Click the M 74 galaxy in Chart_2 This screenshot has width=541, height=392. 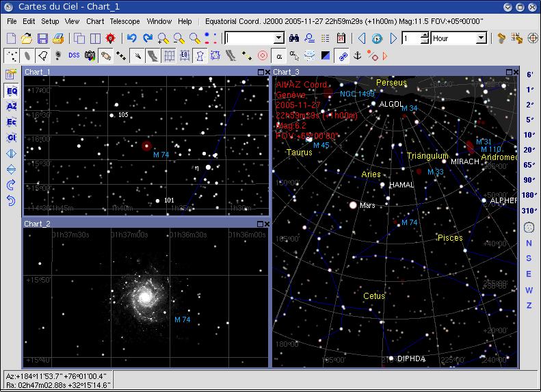pos(144,296)
